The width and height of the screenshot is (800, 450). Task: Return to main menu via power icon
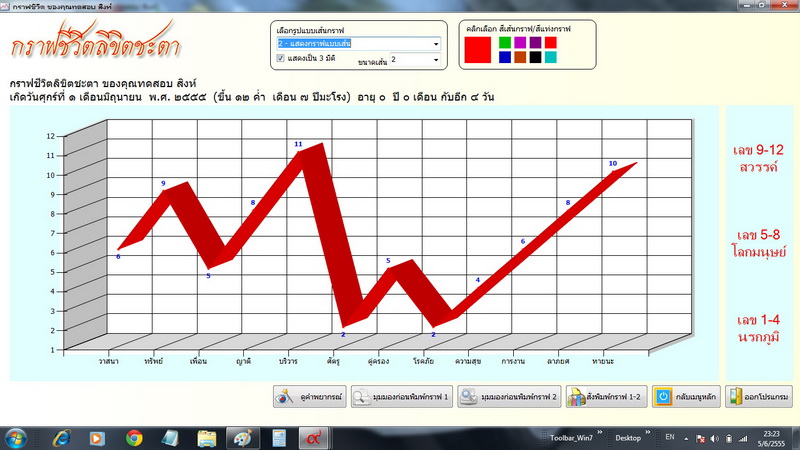(686, 396)
